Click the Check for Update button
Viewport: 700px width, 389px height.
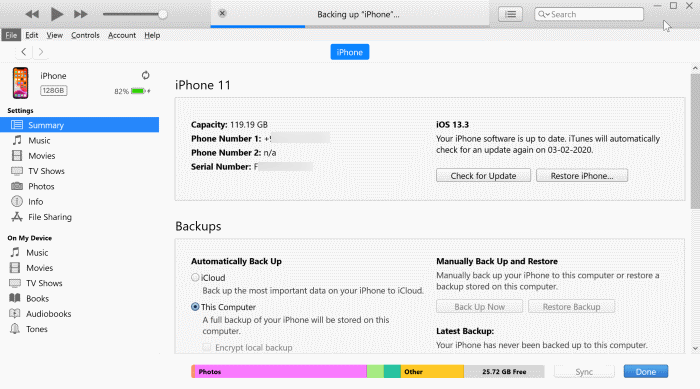point(483,176)
